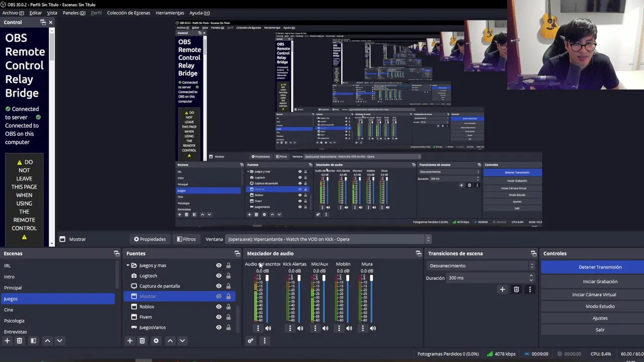
Task: Open Archivo menu
Action: pyautogui.click(x=13, y=13)
